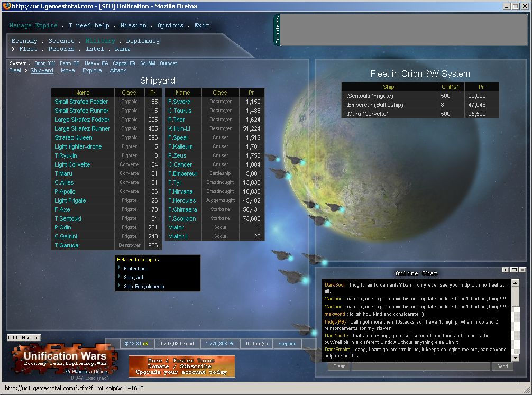Viewport: 532px width, 395px height.
Task: Expand the Ship Encyclopedia help topic
Action: pos(144,287)
